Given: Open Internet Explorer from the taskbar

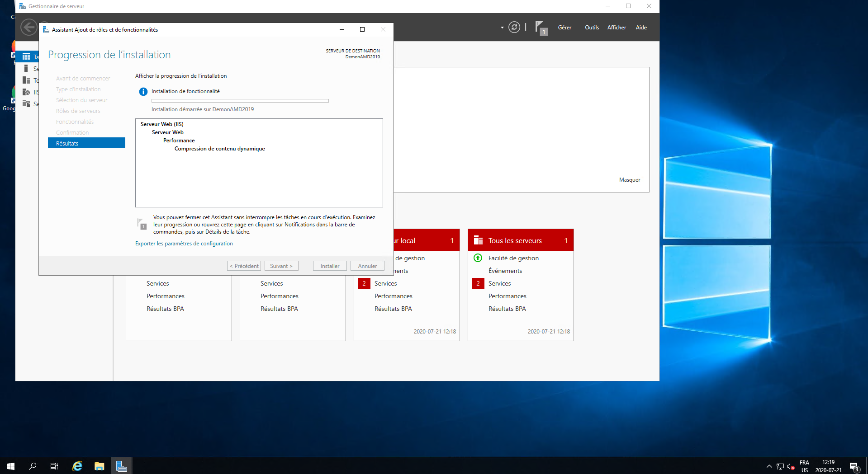Looking at the screenshot, I should (77, 466).
